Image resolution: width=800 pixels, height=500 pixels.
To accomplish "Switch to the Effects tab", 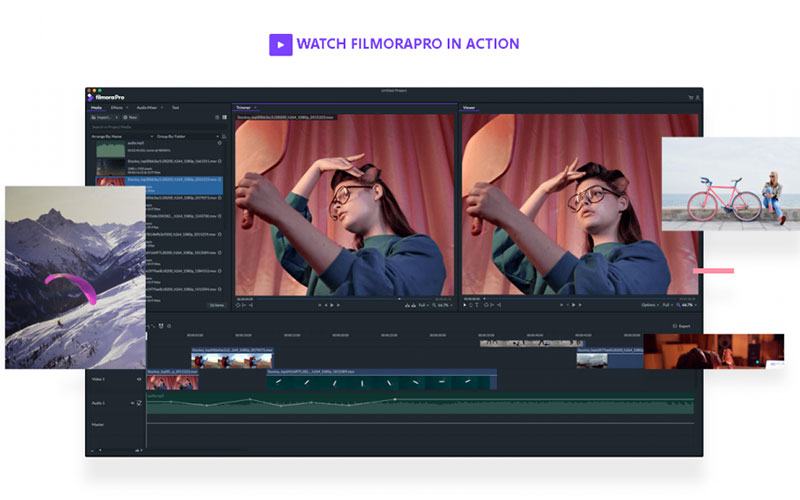I will [117, 108].
